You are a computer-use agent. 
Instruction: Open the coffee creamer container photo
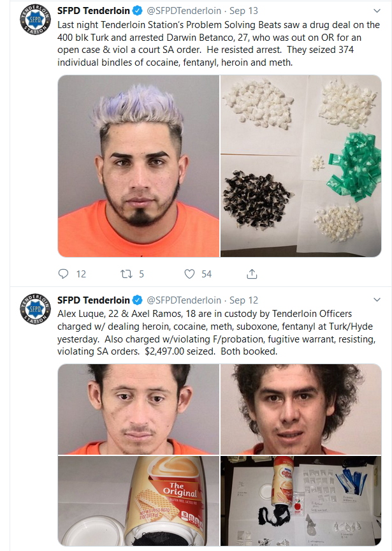[139, 501]
